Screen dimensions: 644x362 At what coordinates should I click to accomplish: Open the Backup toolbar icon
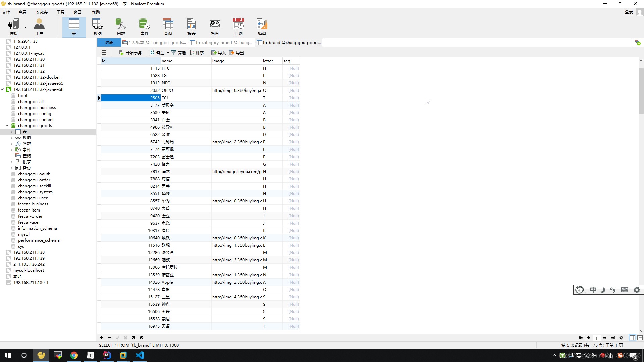click(215, 27)
